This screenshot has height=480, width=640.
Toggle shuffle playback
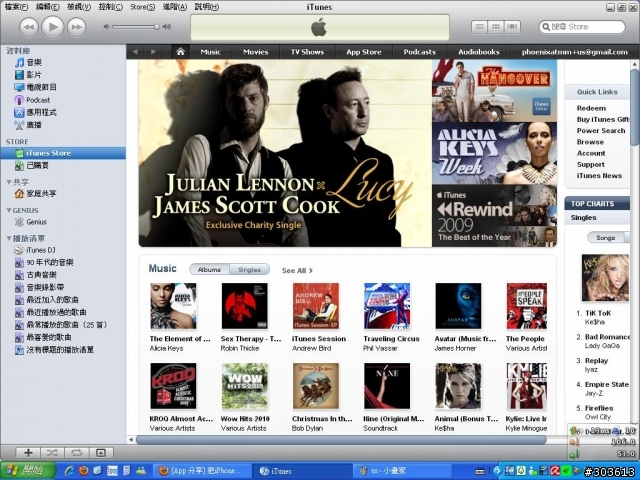52,453
